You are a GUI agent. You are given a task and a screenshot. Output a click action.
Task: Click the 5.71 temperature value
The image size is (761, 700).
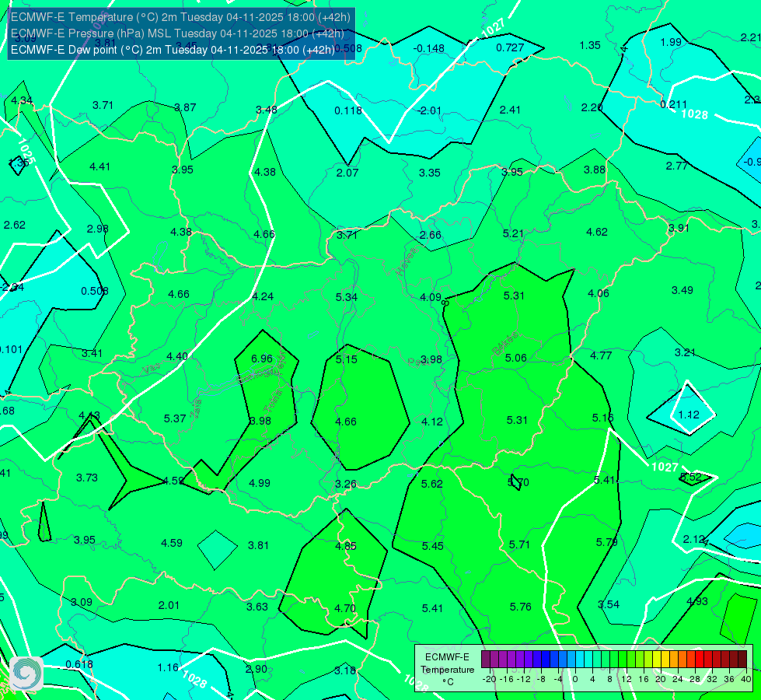(519, 544)
